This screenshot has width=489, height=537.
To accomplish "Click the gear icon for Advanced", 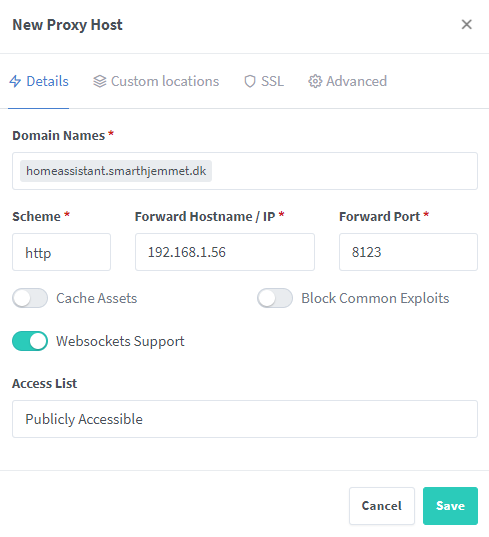I will 315,82.
